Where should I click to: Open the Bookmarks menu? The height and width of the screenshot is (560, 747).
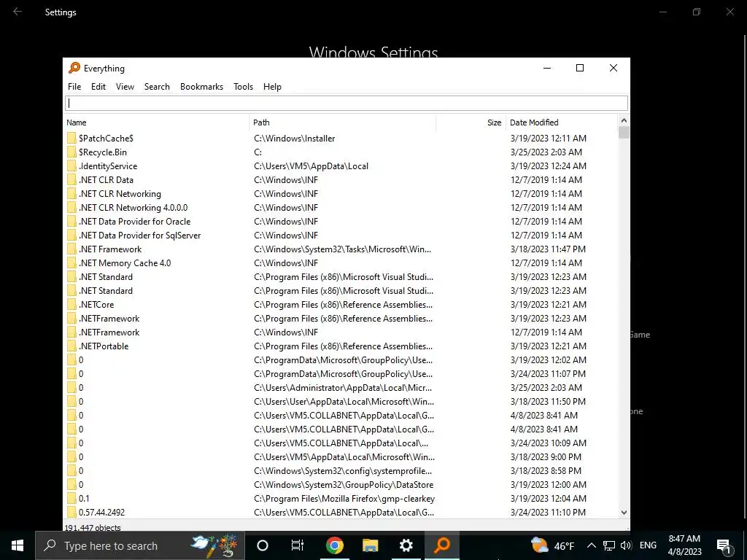(x=201, y=87)
